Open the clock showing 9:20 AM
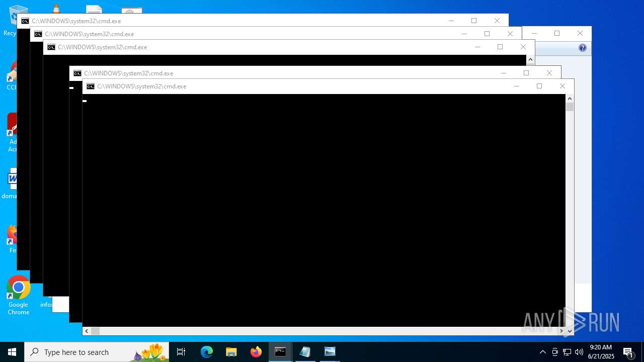644x362 pixels. click(601, 352)
